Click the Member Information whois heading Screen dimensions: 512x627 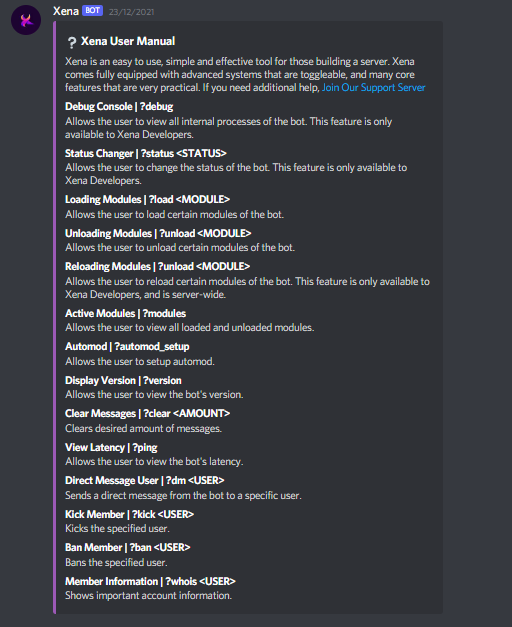click(150, 581)
